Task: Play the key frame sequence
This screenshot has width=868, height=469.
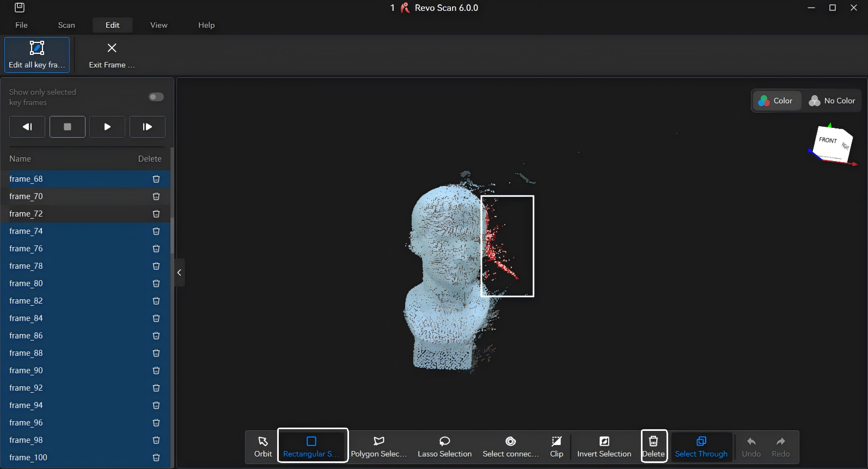Action: click(107, 127)
